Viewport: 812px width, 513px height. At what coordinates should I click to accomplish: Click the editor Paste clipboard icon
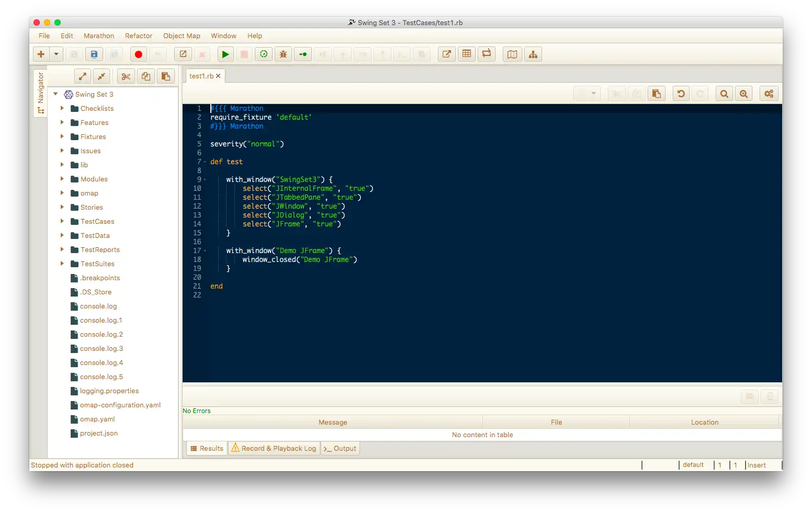pos(656,94)
